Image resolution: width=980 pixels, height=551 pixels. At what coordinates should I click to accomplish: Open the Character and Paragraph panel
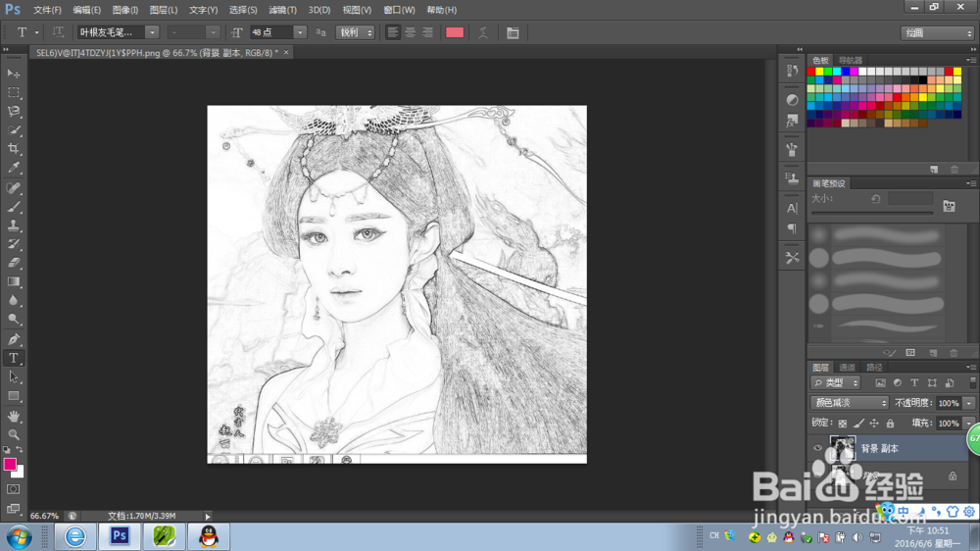[x=513, y=32]
